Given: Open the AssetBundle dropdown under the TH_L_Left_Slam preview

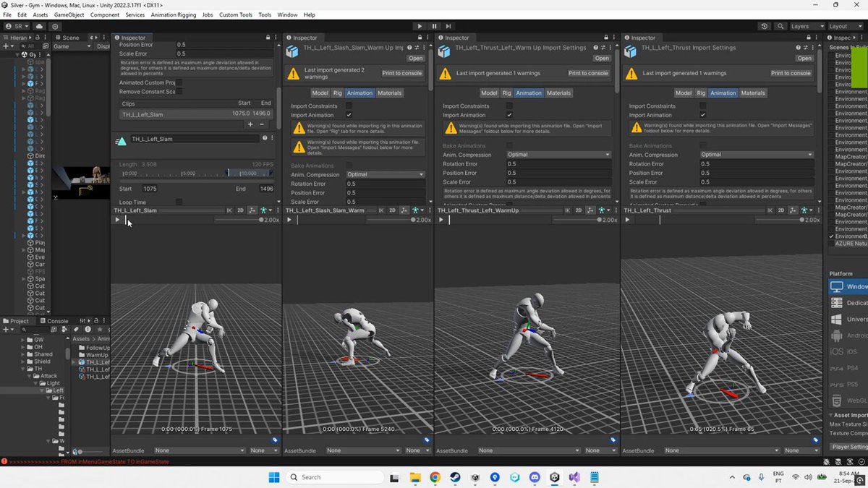Looking at the screenshot, I should point(200,450).
